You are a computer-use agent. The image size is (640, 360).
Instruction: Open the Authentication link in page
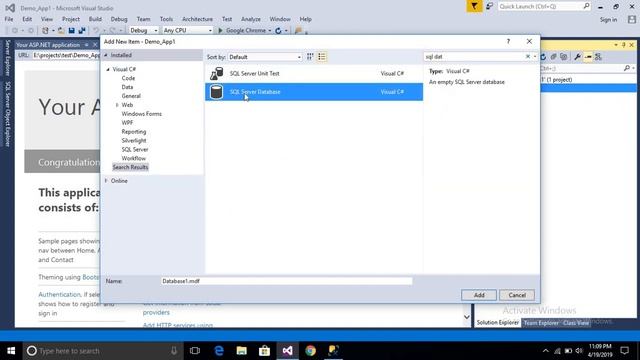(60, 294)
